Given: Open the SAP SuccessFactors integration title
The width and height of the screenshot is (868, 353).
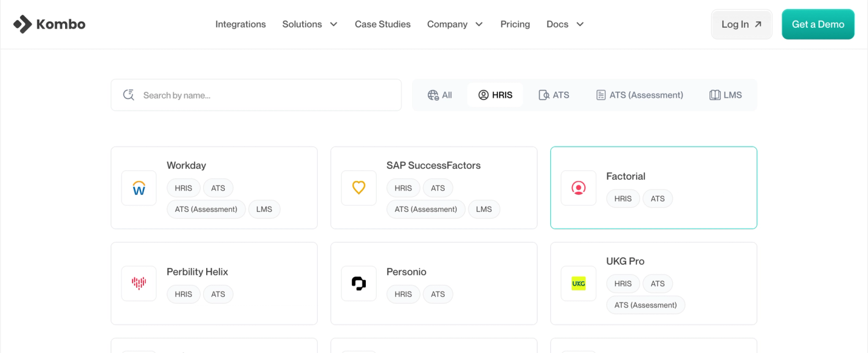Looking at the screenshot, I should coord(433,165).
